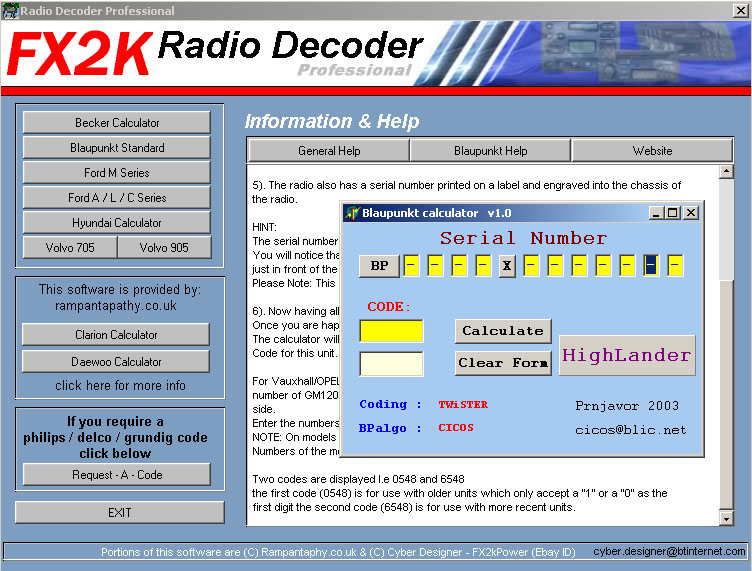Click the CICOS BPalgo credit text
The height and width of the screenshot is (571, 752).
[456, 428]
